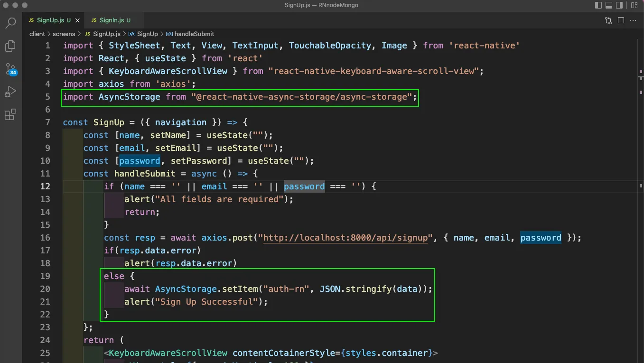Split the editor to the right
Image resolution: width=644 pixels, height=363 pixels.
[621, 20]
